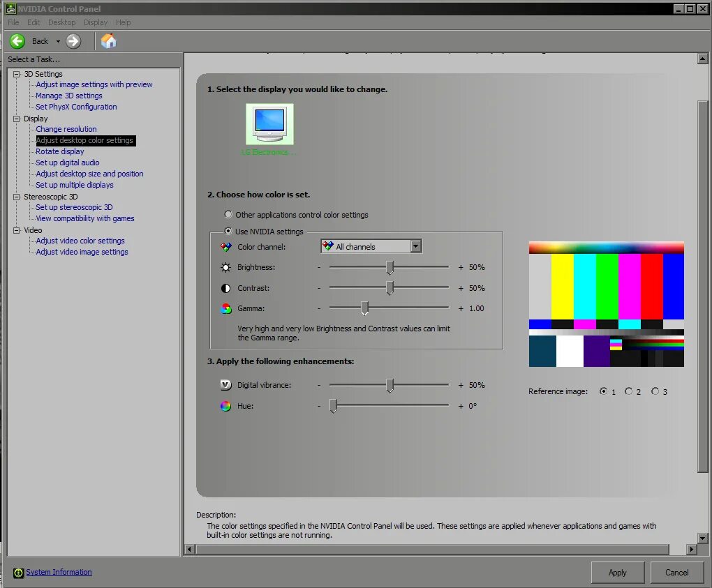Open the Display menu
This screenshot has width=712, height=588.
click(96, 22)
